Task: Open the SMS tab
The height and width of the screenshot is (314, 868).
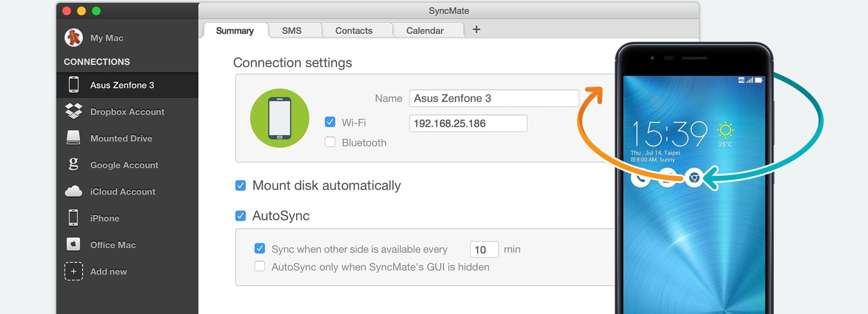Action: tap(292, 30)
